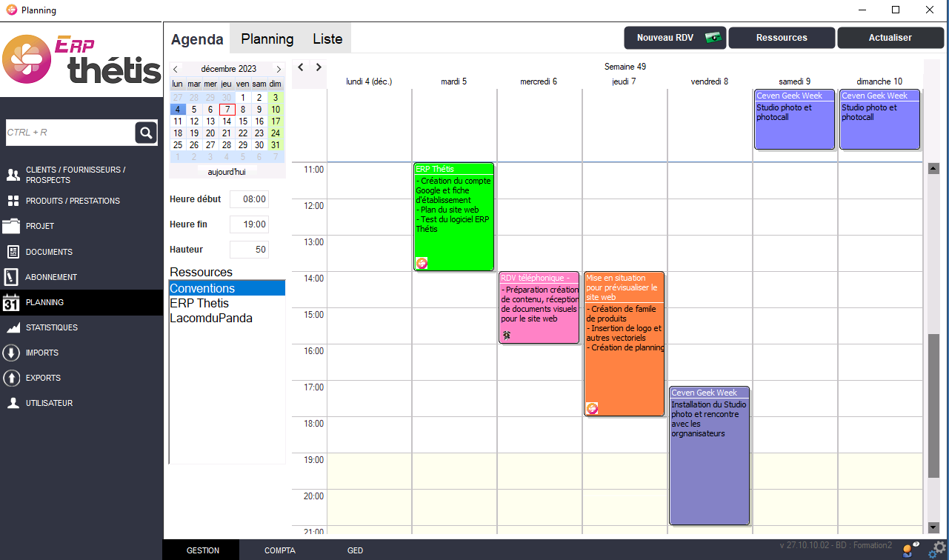Open Produits / Prestations from sidebar
The height and width of the screenshot is (560, 949).
click(x=72, y=201)
